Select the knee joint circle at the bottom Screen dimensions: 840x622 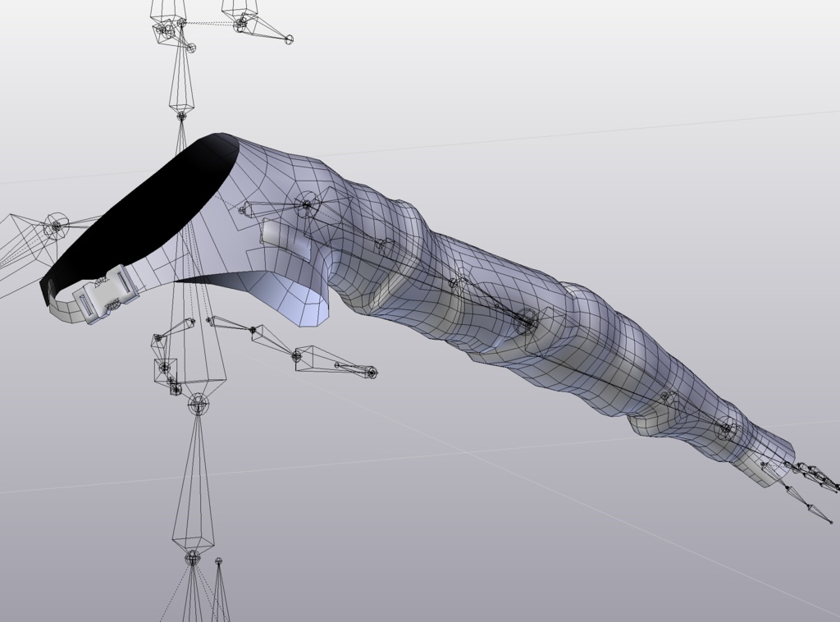(x=192, y=558)
